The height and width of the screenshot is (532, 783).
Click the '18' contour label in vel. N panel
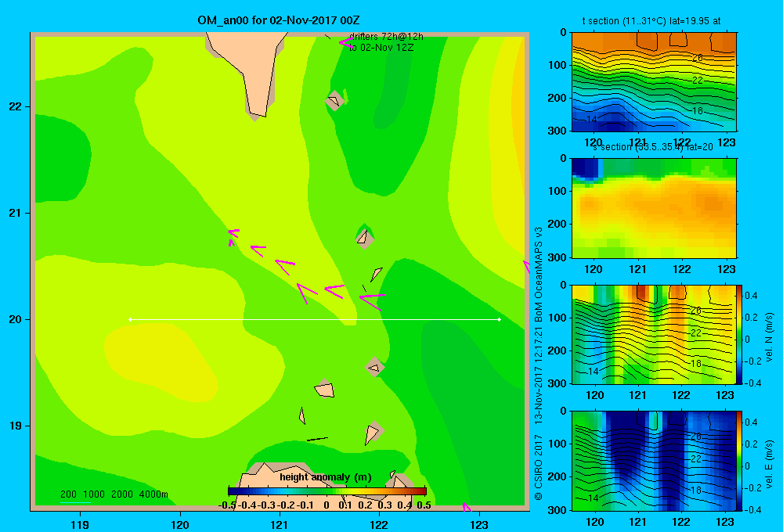pyautogui.click(x=696, y=363)
